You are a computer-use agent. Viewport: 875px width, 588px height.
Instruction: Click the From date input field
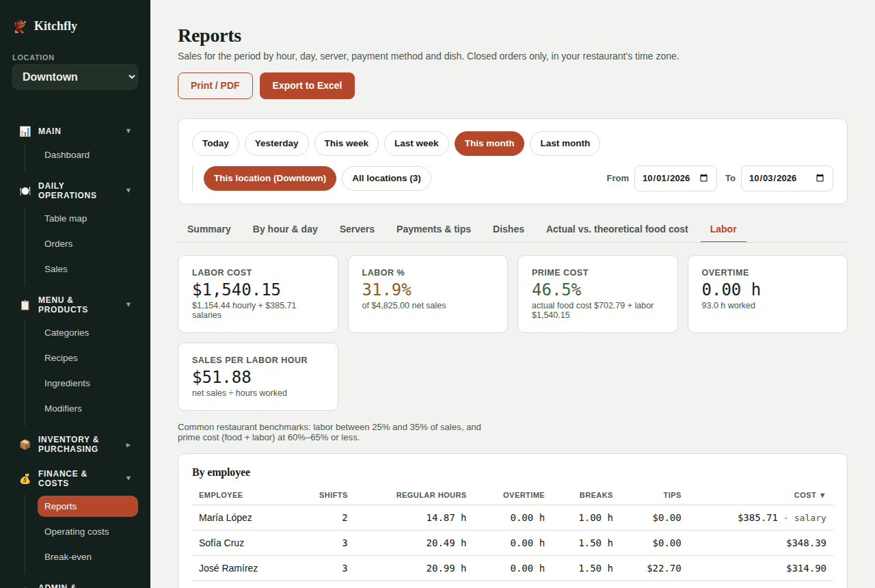click(675, 178)
